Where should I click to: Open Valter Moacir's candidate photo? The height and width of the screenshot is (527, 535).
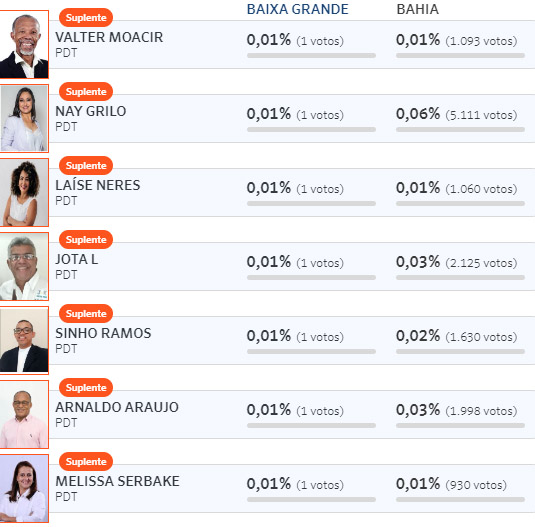coord(24,44)
